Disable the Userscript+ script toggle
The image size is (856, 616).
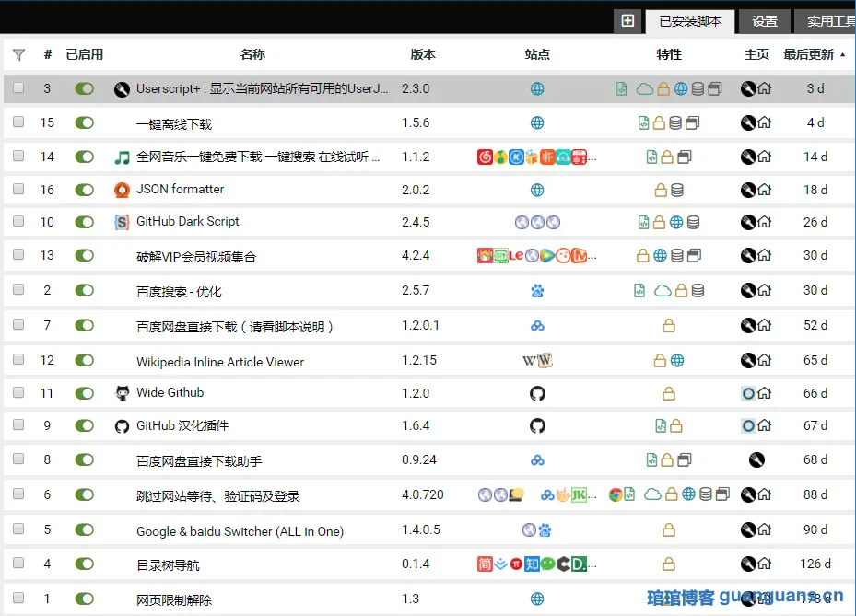click(85, 89)
